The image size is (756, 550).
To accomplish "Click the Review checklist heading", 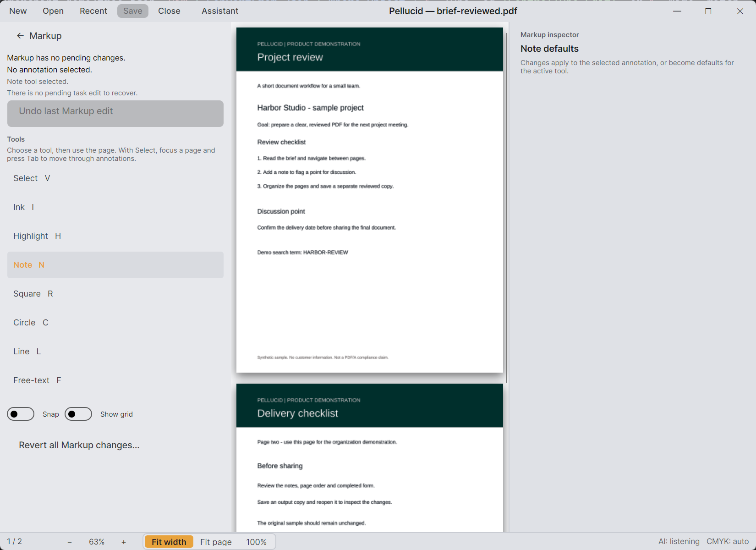I will tap(281, 142).
